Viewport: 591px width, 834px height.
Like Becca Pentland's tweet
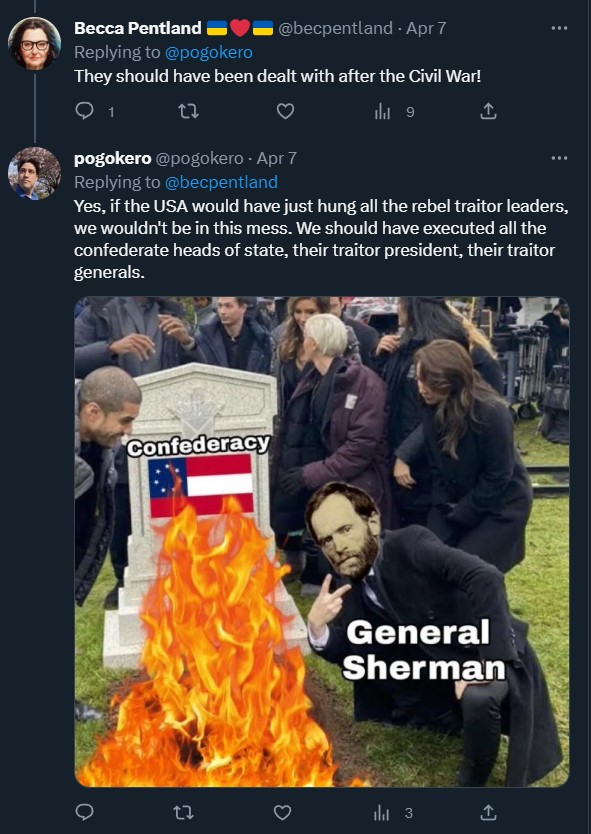click(x=285, y=111)
